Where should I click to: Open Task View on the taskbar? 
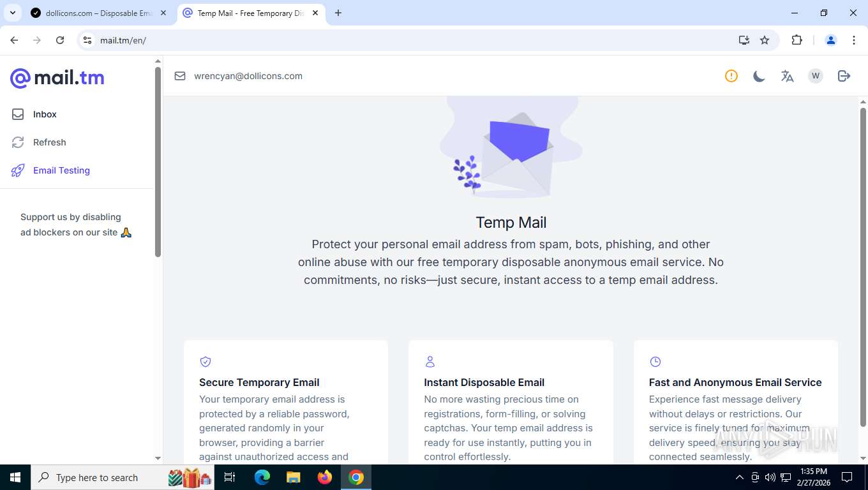click(x=230, y=477)
